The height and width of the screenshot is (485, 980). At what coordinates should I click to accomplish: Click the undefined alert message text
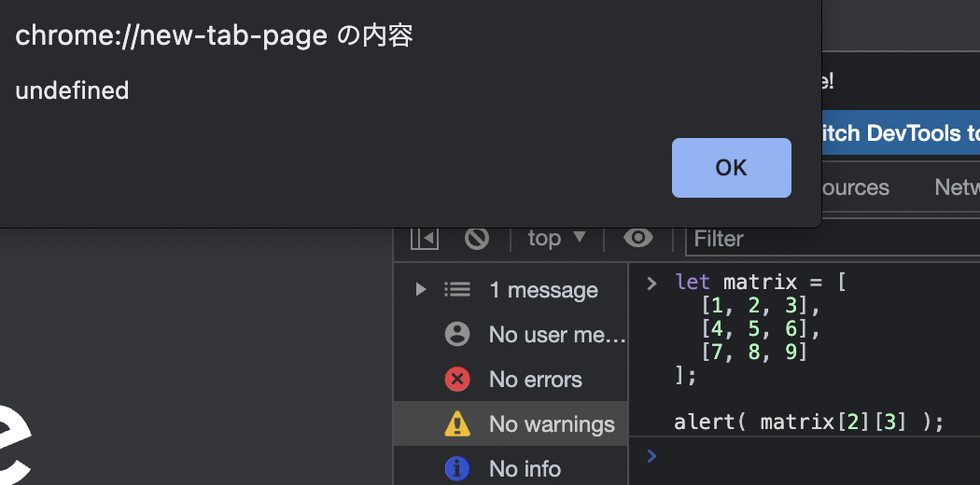(72, 90)
